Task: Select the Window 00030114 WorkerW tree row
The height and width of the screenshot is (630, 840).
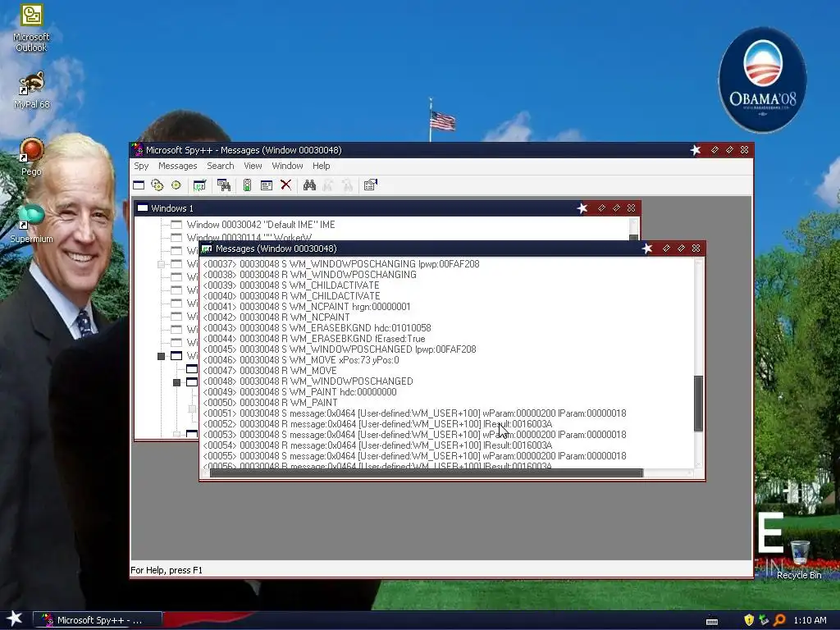Action: 249,237
